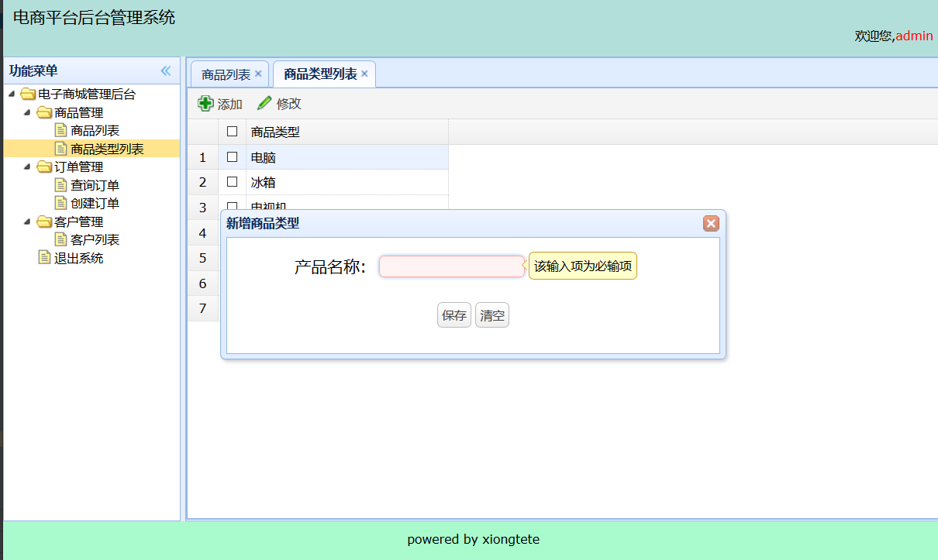Click the 清空 button

pyautogui.click(x=492, y=315)
